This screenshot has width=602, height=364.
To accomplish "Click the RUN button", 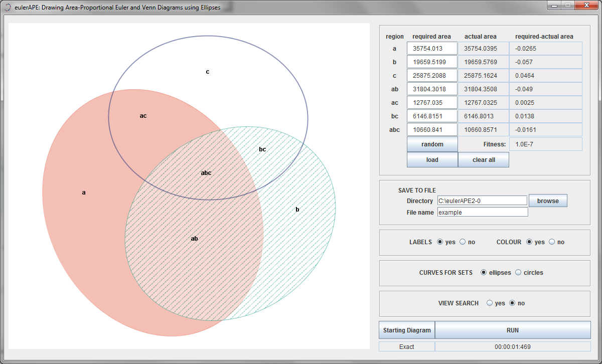I will 513,330.
